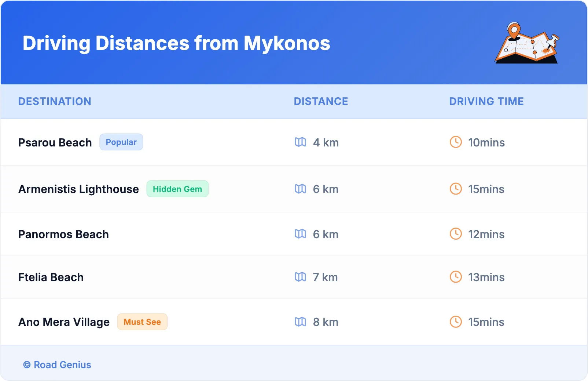Click the 10mins driving time
The image size is (588, 381).
point(486,142)
